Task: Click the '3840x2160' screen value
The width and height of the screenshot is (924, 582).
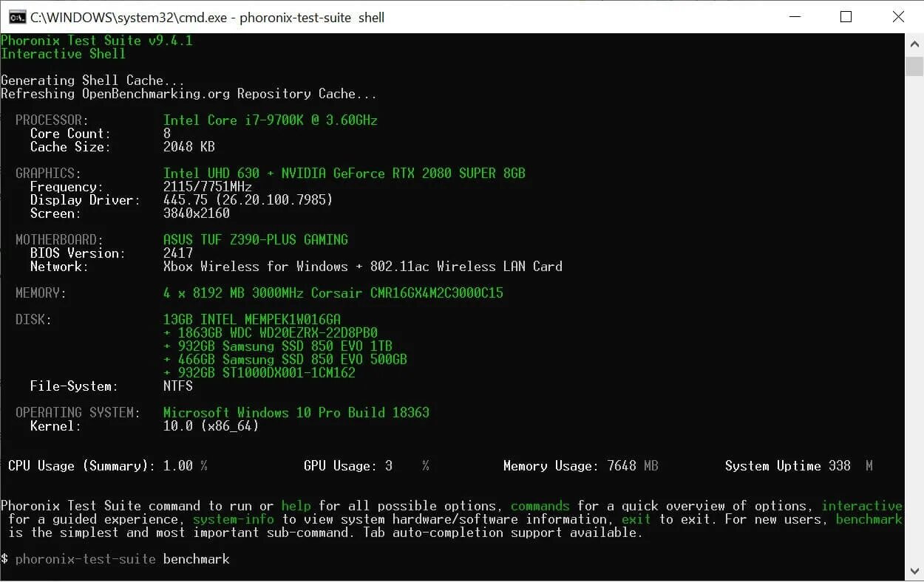Action: [x=197, y=213]
